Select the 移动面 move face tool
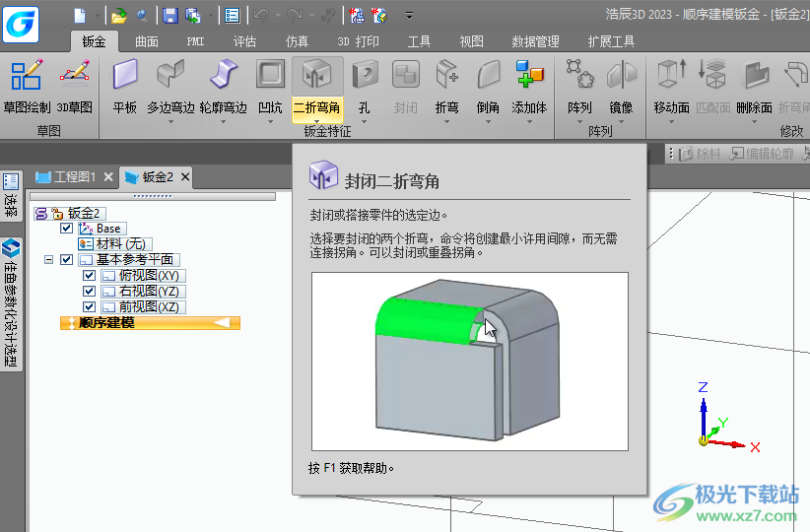The image size is (810, 532). 672,87
